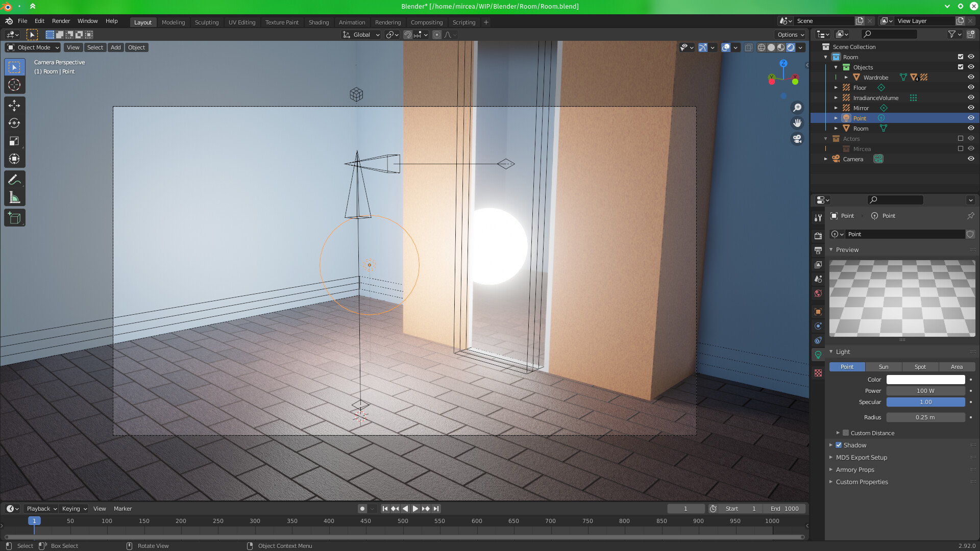The height and width of the screenshot is (551, 980).
Task: Hide the Mirror object in the outliner
Action: click(971, 108)
